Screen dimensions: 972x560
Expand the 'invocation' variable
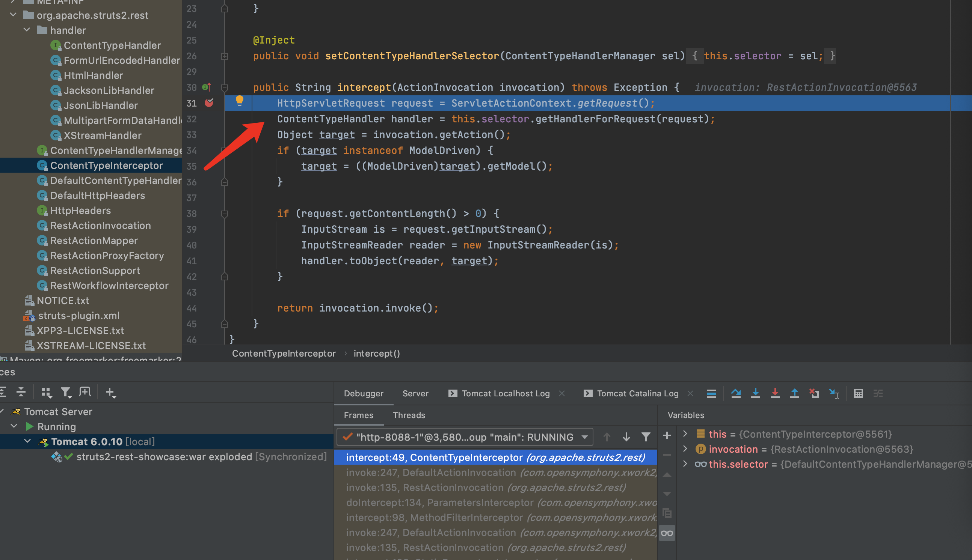point(685,449)
